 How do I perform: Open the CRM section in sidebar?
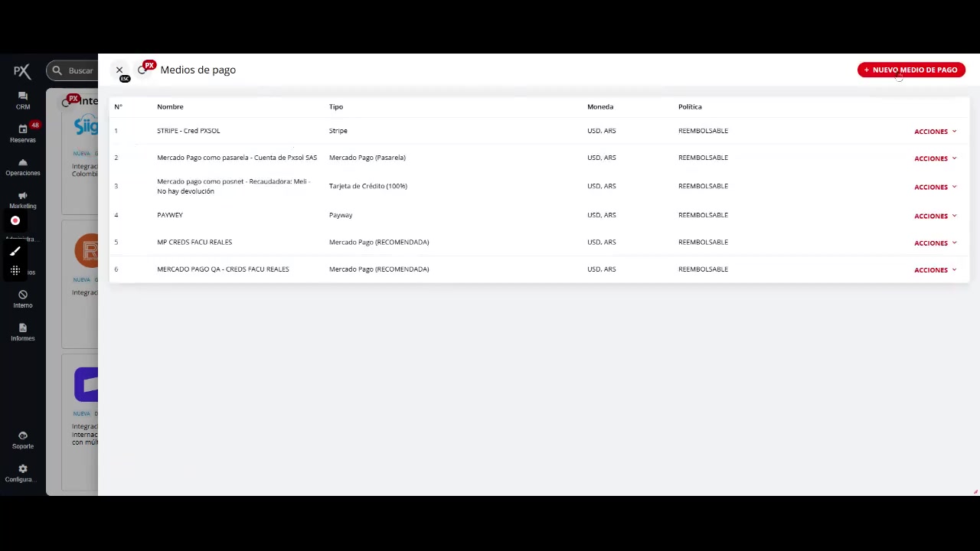pos(22,100)
